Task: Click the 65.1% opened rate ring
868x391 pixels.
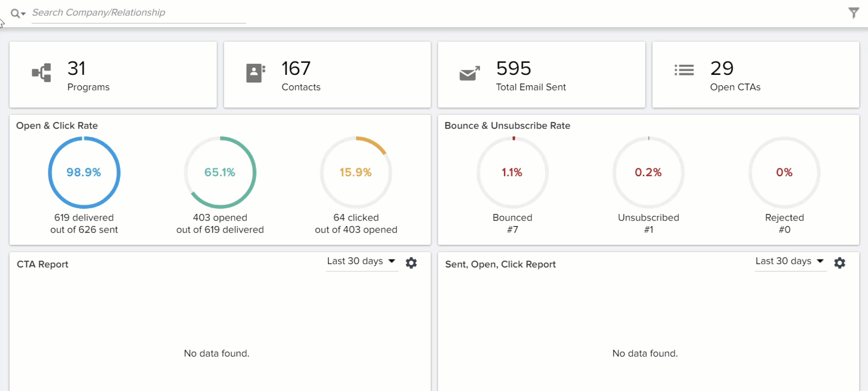Action: click(220, 172)
